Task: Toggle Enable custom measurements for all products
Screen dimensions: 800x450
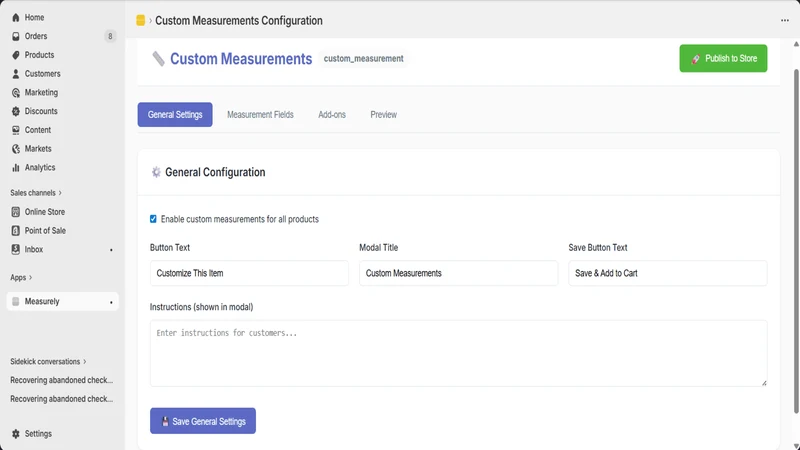Action: point(153,219)
